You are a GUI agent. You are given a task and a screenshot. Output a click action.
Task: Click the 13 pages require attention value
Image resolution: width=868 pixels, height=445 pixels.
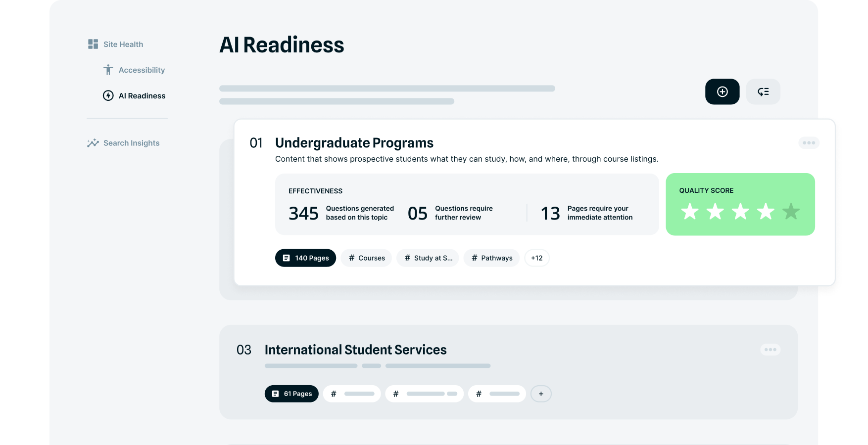coord(550,213)
